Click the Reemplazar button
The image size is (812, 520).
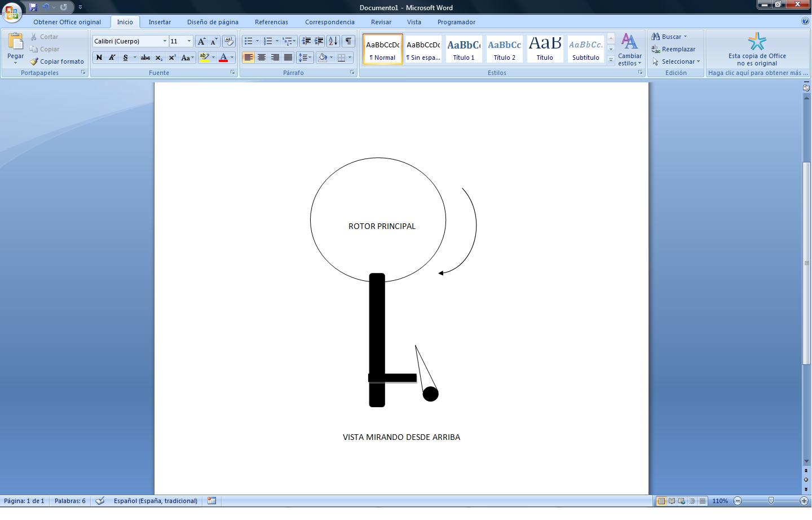pyautogui.click(x=673, y=49)
